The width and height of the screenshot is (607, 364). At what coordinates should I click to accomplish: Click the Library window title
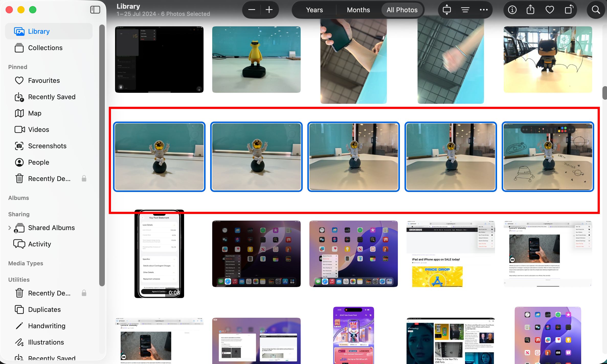(128, 6)
